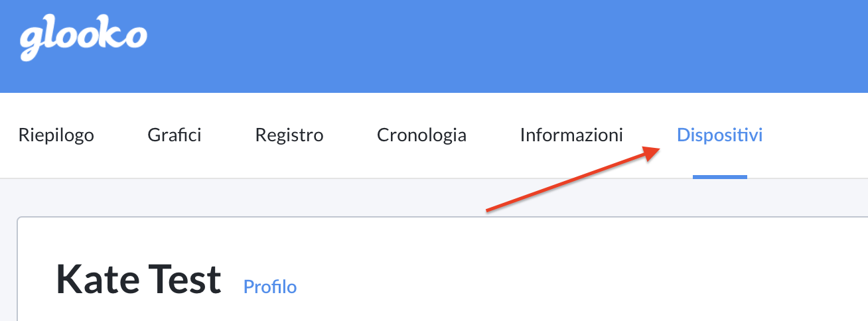The width and height of the screenshot is (868, 321).
Task: Open the Riepilogo tab
Action: (56, 135)
